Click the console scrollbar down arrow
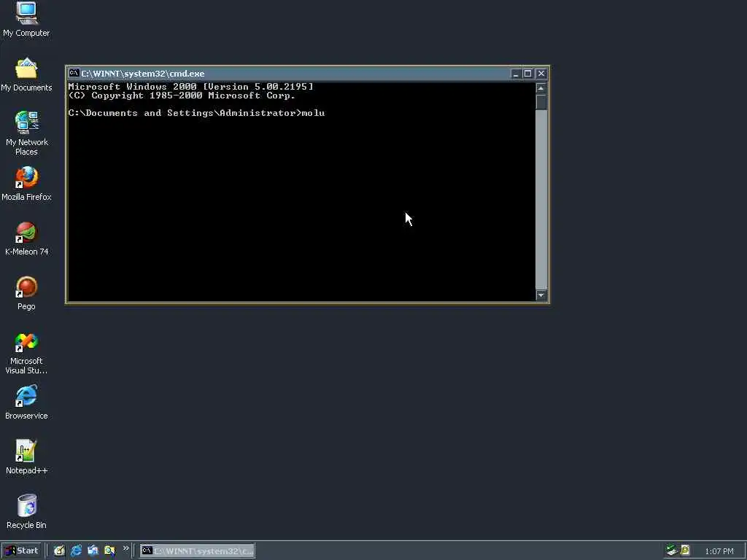Screen dimensions: 747x560 click(541, 295)
